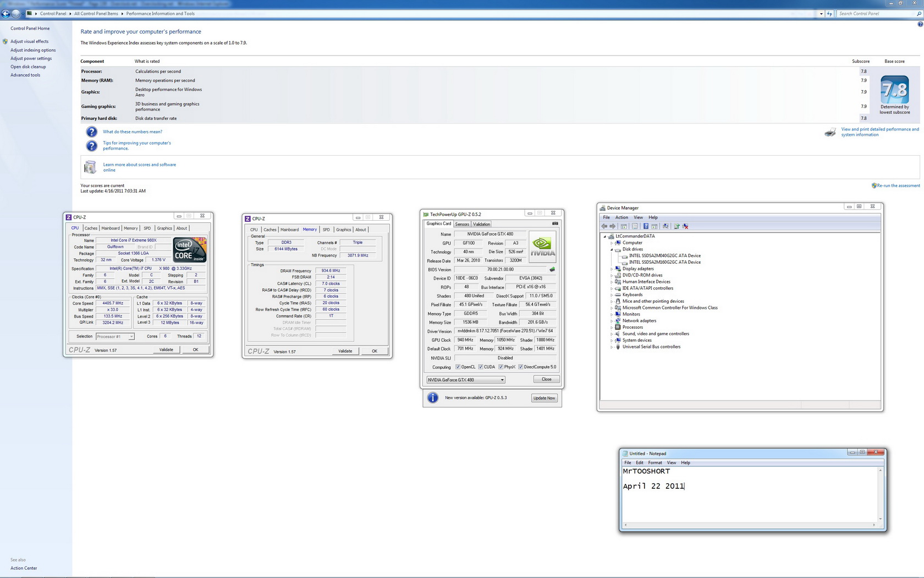Screen dimensions: 924x578
Task: Expand the Computer node in Device Manager
Action: pyautogui.click(x=612, y=243)
